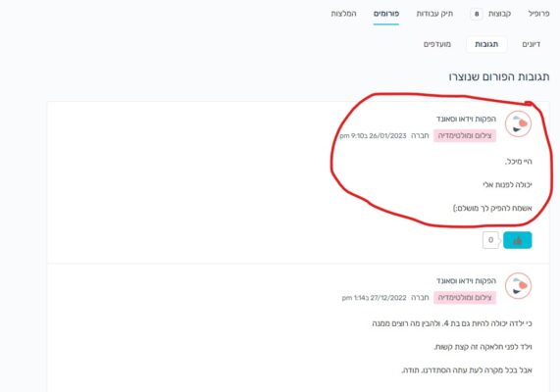Open the מועדפים sub-tab

[x=437, y=44]
